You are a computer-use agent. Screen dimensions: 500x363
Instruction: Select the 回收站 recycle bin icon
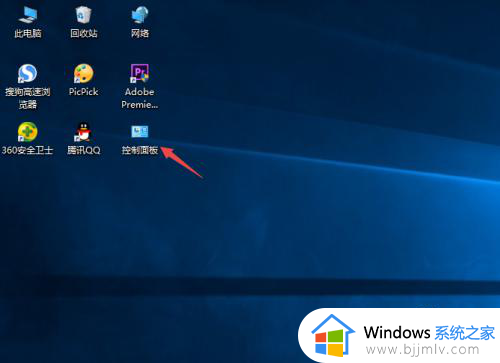[x=83, y=14]
